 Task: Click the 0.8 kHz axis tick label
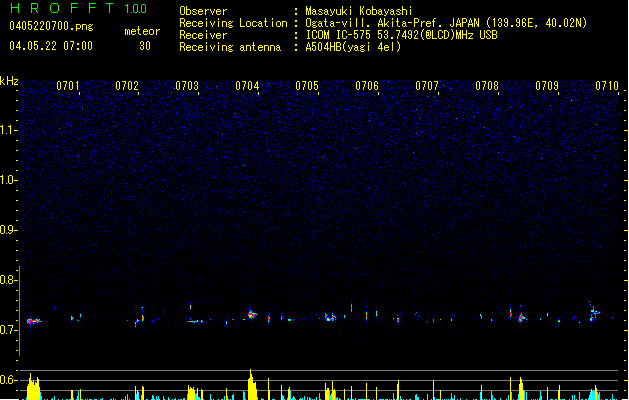8,280
